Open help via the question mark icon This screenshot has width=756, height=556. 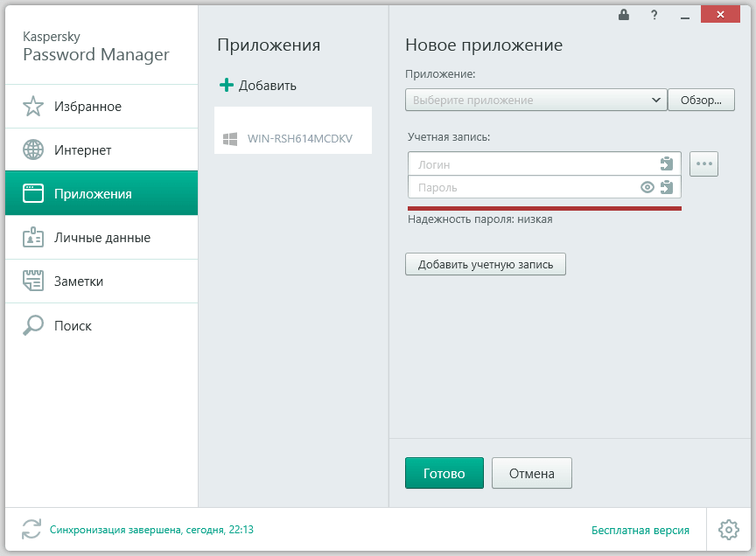(x=653, y=14)
